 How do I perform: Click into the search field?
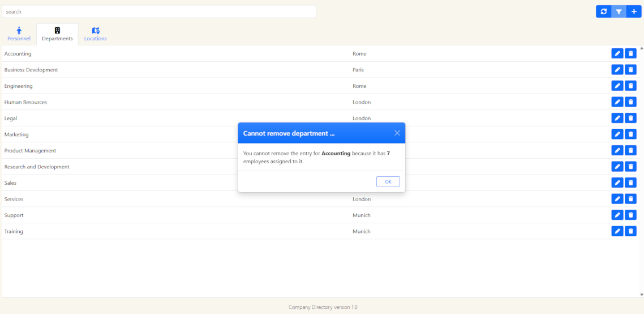pos(158,11)
